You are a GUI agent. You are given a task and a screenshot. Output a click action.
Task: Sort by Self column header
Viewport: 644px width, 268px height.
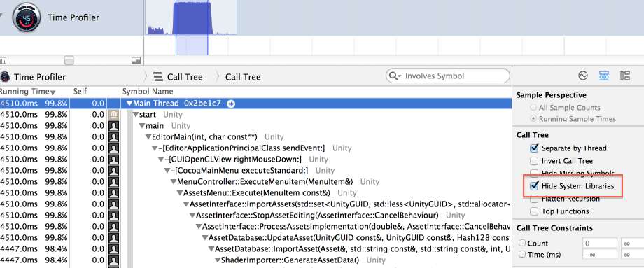80,92
